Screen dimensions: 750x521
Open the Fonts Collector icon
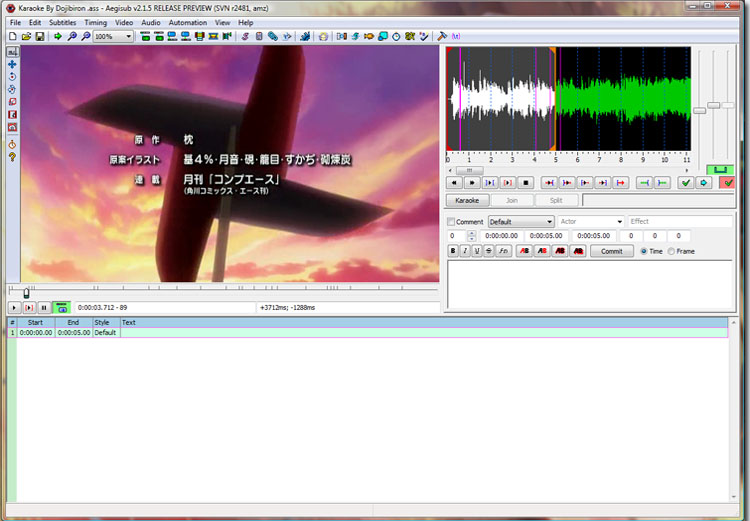pyautogui.click(x=287, y=36)
